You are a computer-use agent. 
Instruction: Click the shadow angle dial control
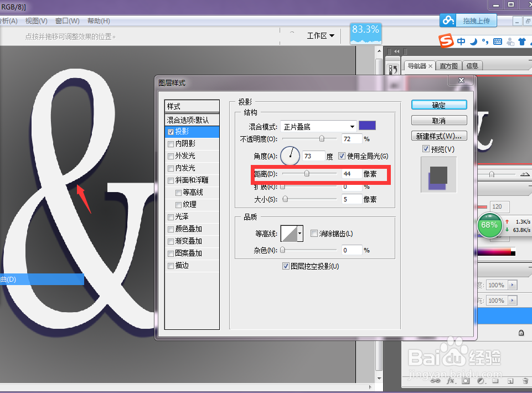[290, 156]
